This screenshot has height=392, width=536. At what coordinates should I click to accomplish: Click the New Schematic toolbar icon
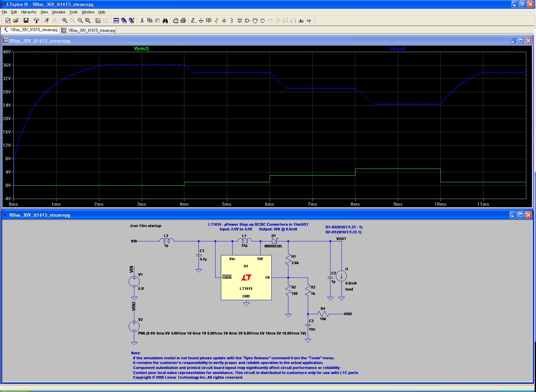[8, 21]
